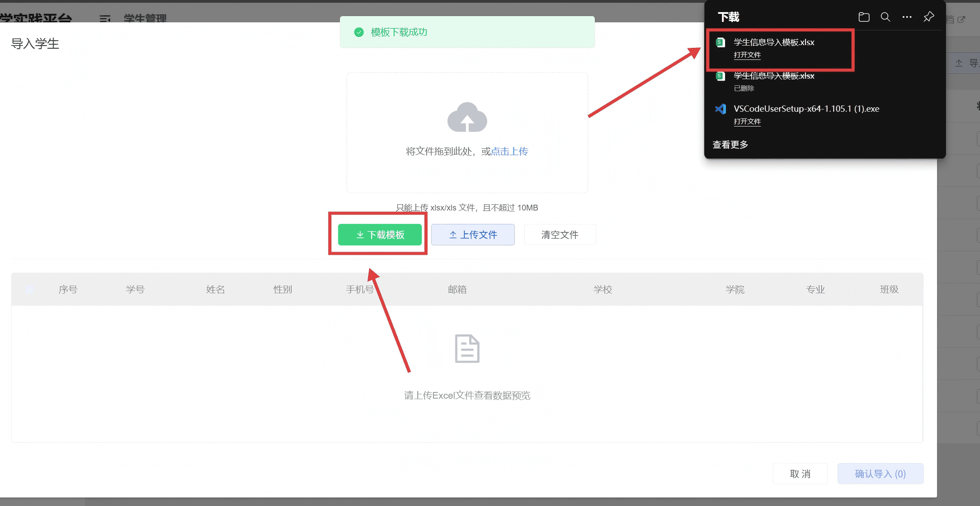Viewport: 980px width, 506px height.
Task: Click the 下载模板 green button
Action: [380, 235]
